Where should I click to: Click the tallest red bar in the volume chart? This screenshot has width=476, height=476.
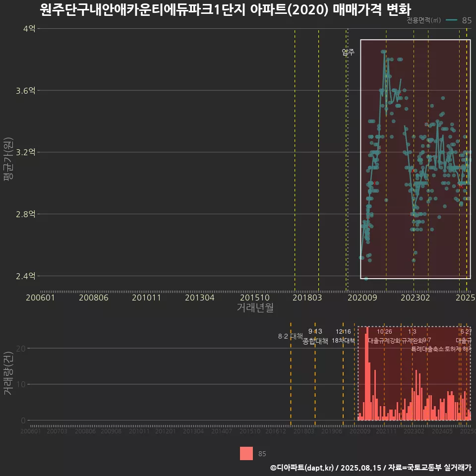(x=367, y=373)
